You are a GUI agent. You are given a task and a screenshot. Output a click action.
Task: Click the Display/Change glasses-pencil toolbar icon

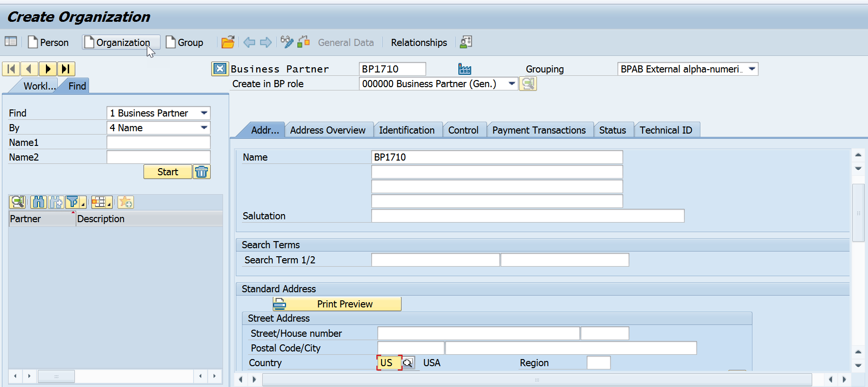(x=286, y=42)
